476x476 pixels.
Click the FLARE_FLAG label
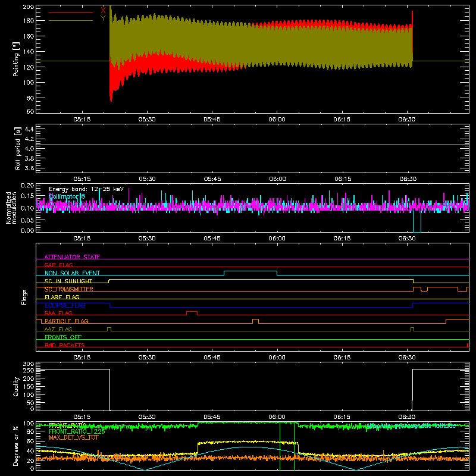[62, 297]
